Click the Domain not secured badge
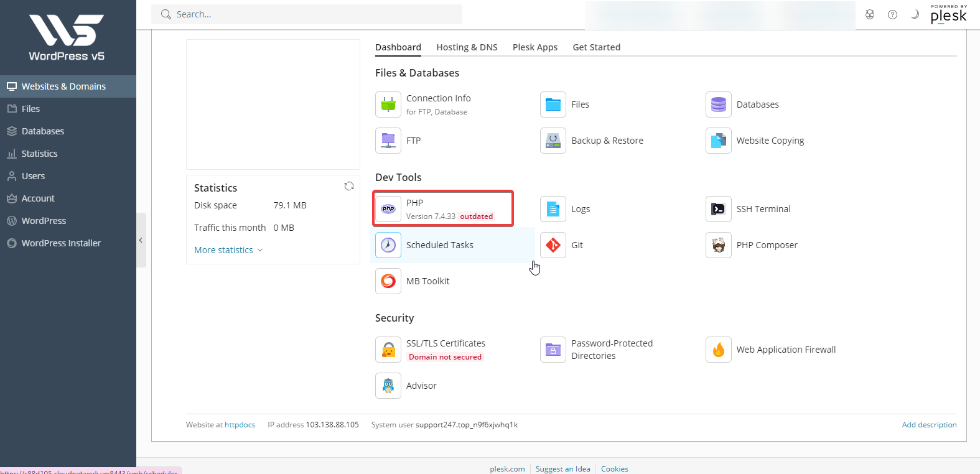This screenshot has height=474, width=980. (445, 357)
